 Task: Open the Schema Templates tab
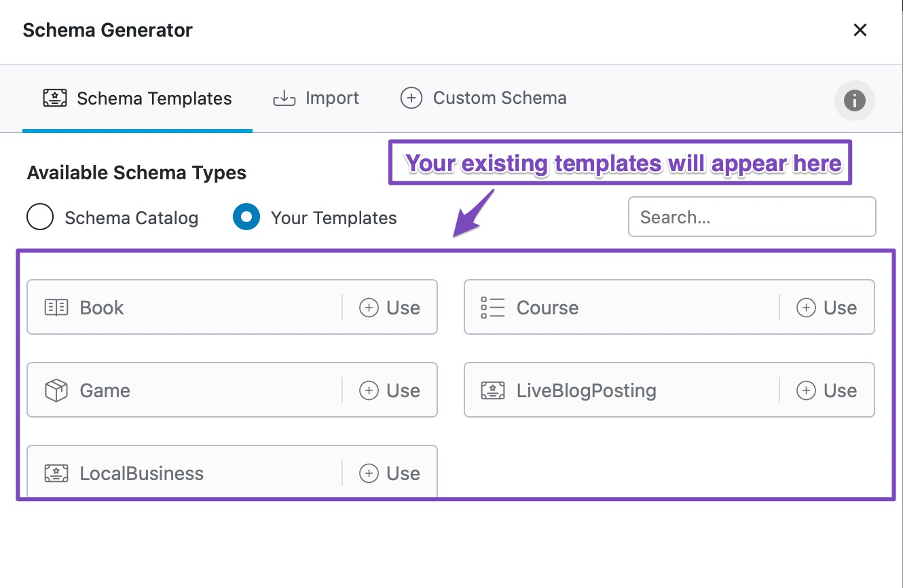click(137, 98)
